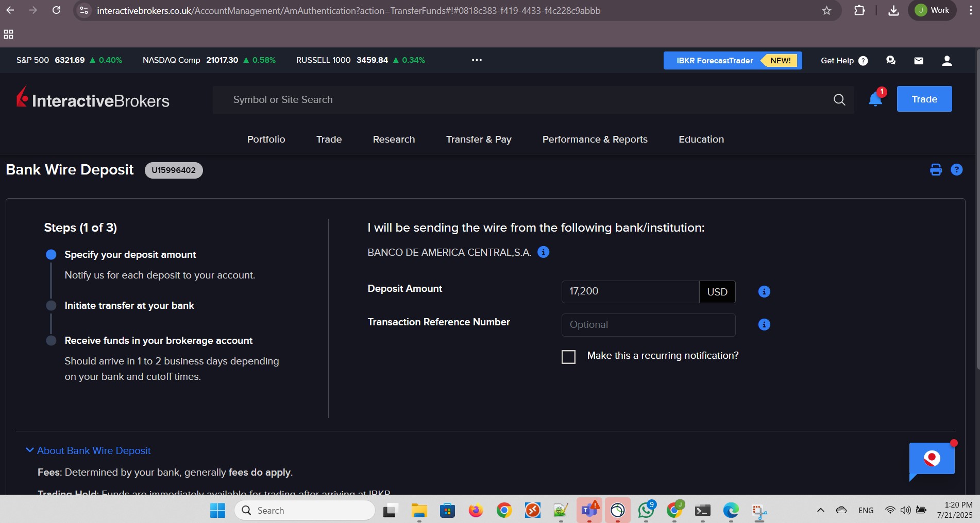
Task: Open WhatsApp from taskbar
Action: 646,510
